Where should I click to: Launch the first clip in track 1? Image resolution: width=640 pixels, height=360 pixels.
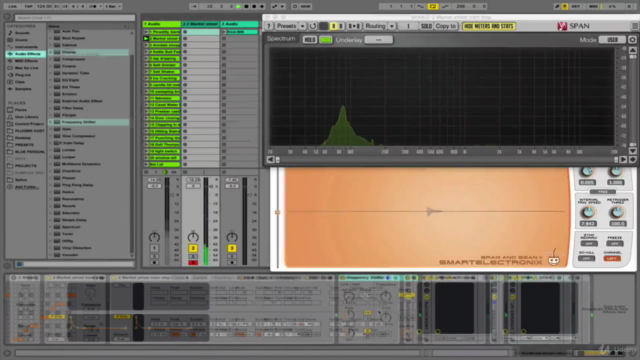coord(146,32)
